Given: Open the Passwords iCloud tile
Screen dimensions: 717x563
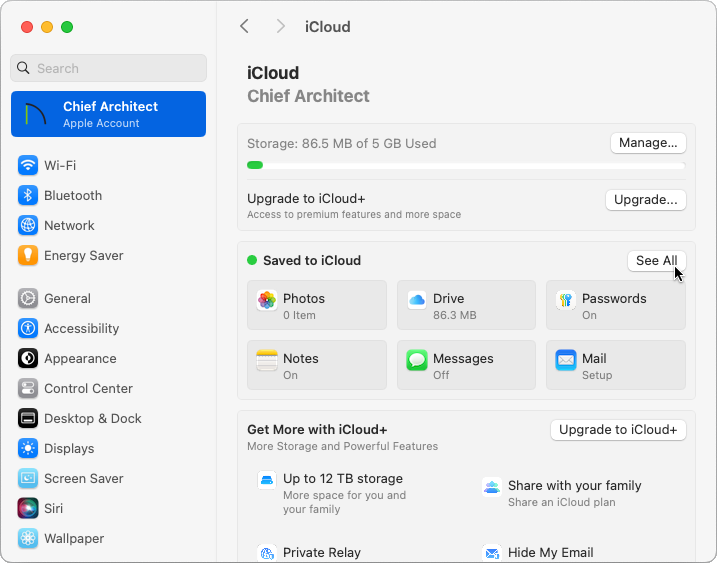Looking at the screenshot, I should [x=615, y=305].
